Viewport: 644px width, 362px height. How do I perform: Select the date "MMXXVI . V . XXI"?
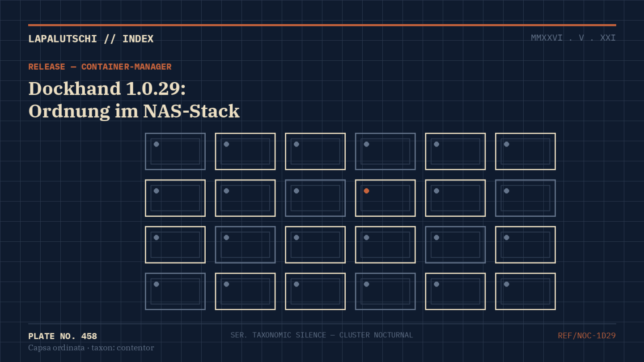pos(573,38)
